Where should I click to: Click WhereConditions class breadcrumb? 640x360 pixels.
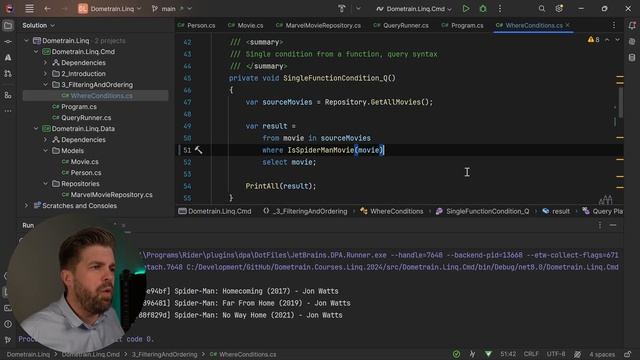(392, 211)
